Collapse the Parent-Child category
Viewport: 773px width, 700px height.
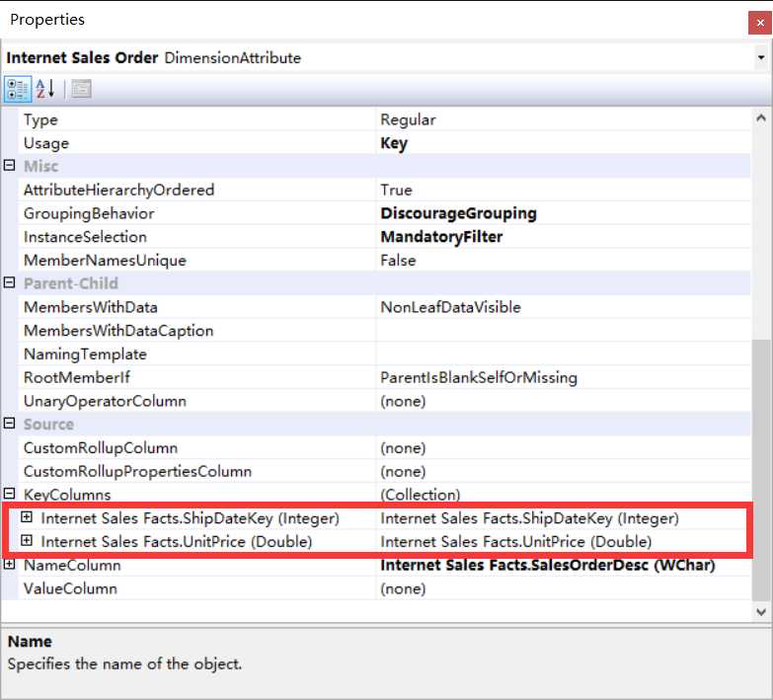click(x=9, y=283)
